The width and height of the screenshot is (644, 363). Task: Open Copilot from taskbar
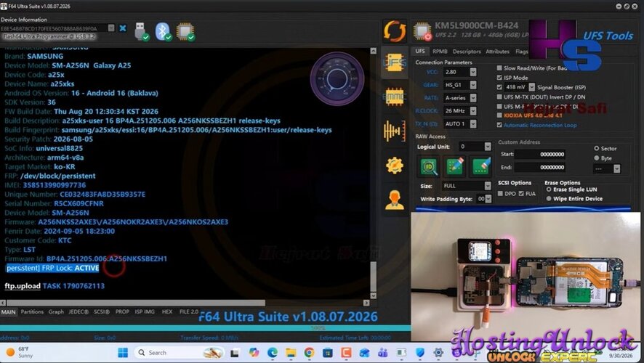pos(254,352)
